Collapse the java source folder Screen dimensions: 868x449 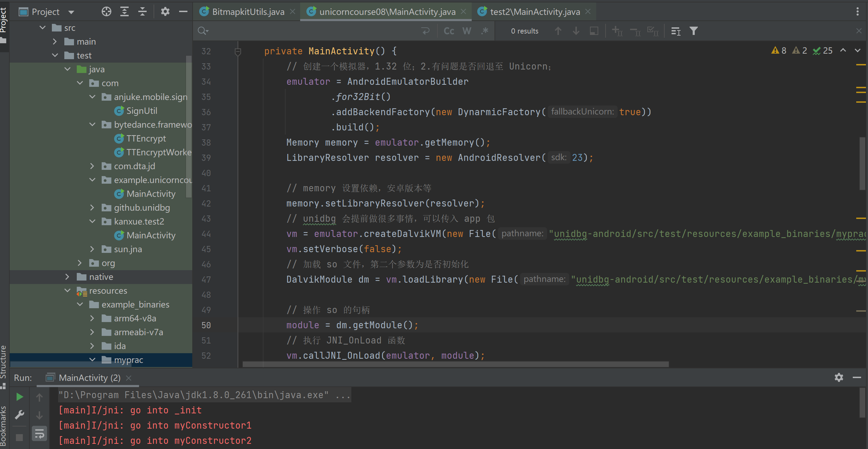click(67, 69)
